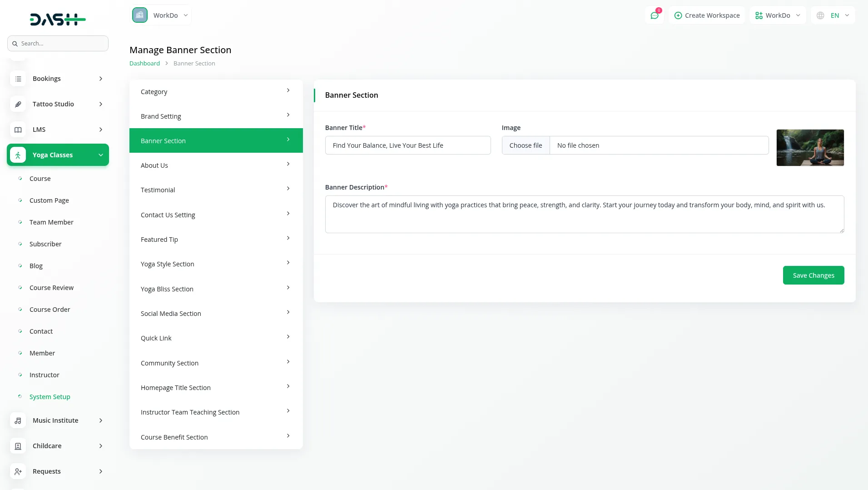The height and width of the screenshot is (490, 868).
Task: Collapse the Yoga Classes sidebar menu
Action: click(x=100, y=155)
